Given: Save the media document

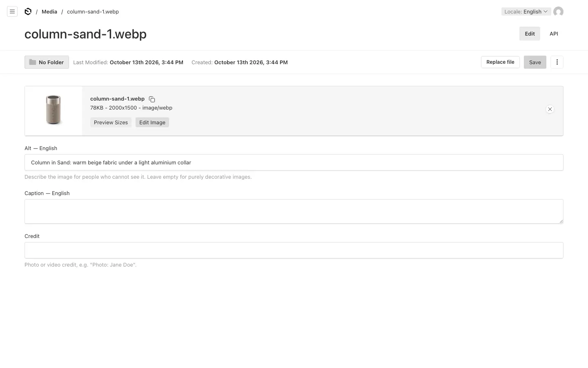Looking at the screenshot, I should [x=535, y=62].
